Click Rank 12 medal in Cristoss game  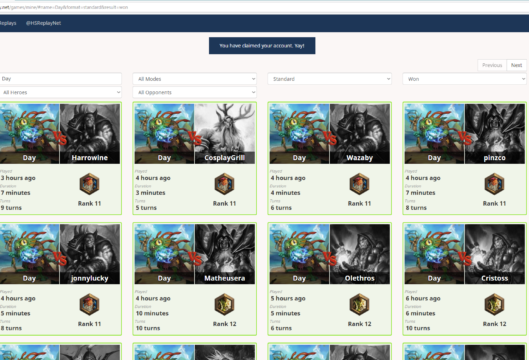pyautogui.click(x=494, y=304)
